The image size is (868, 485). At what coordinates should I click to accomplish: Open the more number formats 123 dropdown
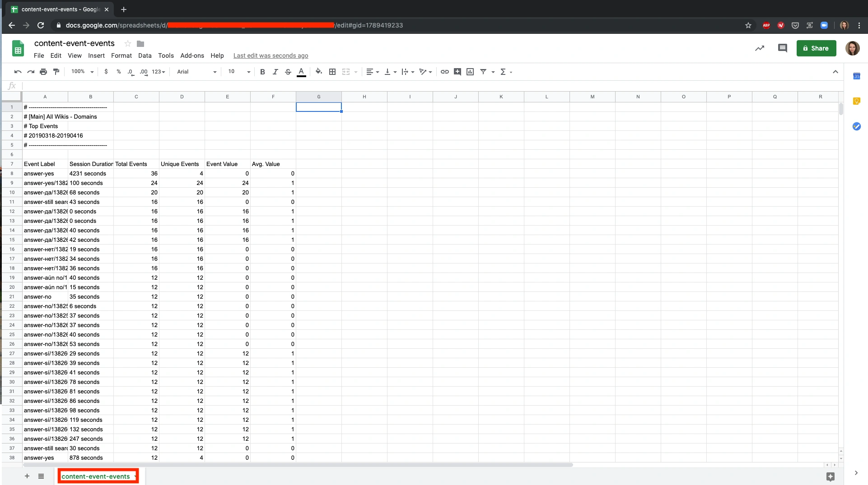(159, 72)
